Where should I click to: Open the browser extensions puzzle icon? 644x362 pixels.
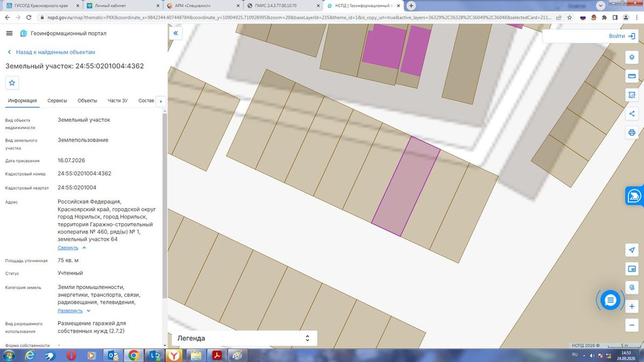(605, 17)
